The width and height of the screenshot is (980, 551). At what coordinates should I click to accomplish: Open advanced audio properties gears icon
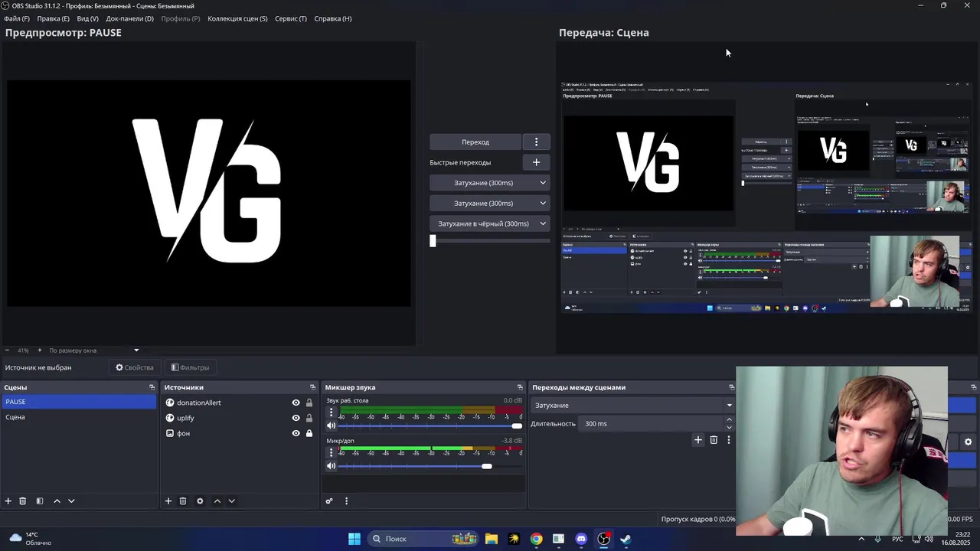pos(329,501)
